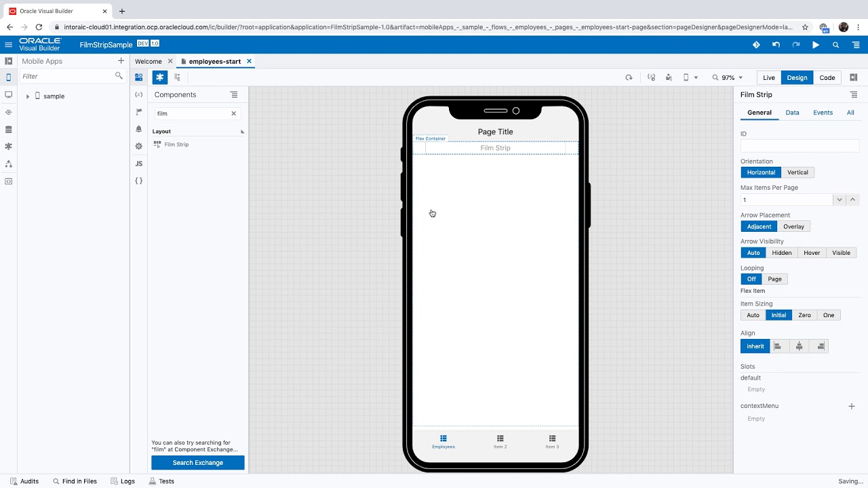Open the page Settings gear icon
Screen dimensions: 868x488
pos(139,146)
